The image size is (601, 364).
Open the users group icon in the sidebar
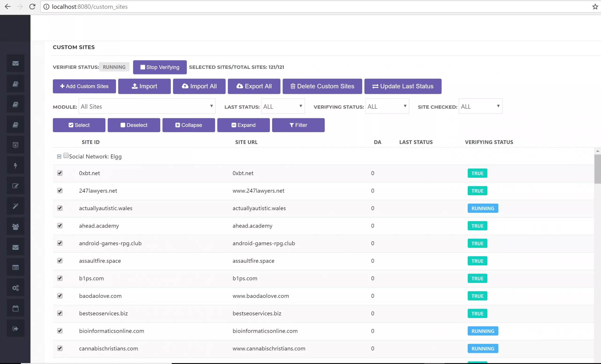click(x=15, y=226)
